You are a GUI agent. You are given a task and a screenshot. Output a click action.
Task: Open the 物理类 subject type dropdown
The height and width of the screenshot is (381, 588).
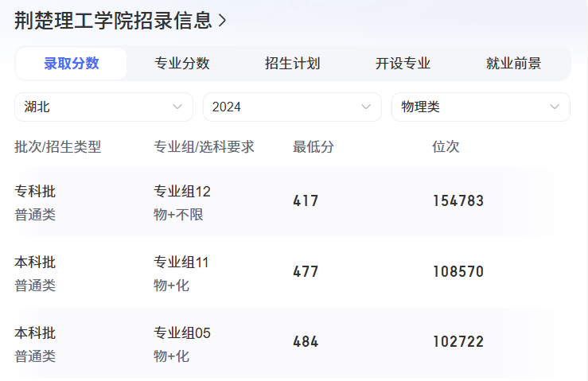[x=481, y=107]
